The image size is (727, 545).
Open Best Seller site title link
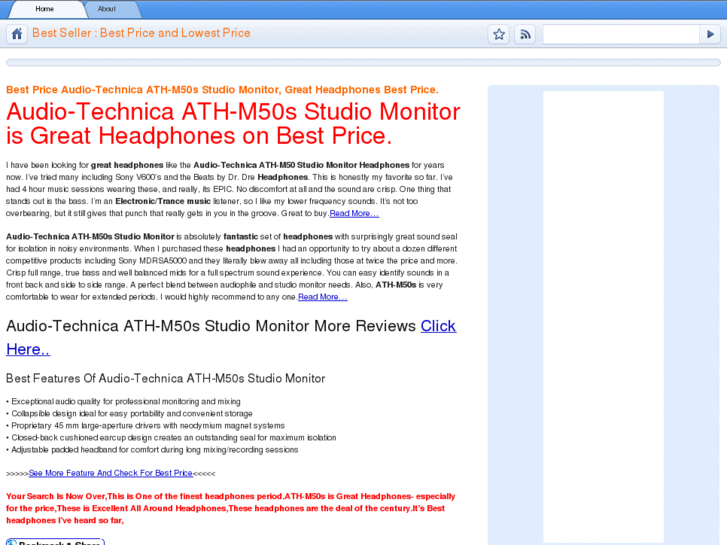[x=141, y=33]
